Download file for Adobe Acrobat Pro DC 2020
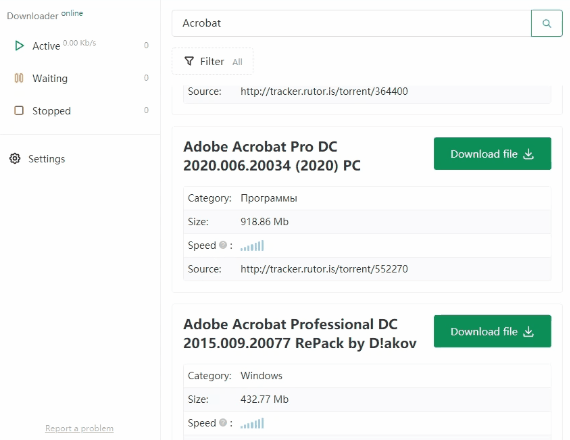Screen dimensions: 570x440 click(x=492, y=153)
